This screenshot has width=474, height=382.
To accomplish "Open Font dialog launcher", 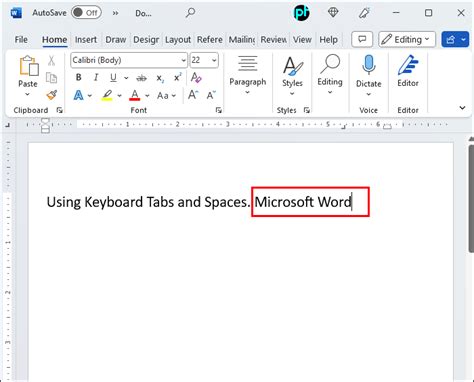I will coord(219,110).
